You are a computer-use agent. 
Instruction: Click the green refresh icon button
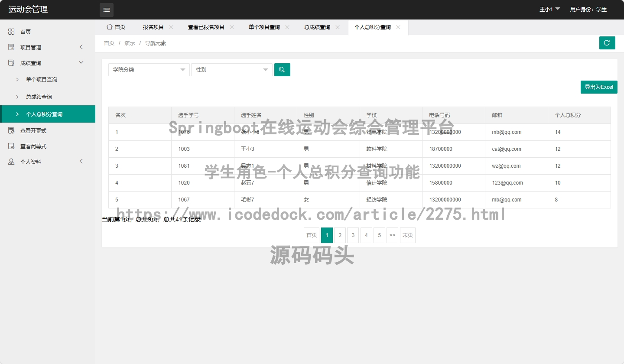pyautogui.click(x=607, y=43)
